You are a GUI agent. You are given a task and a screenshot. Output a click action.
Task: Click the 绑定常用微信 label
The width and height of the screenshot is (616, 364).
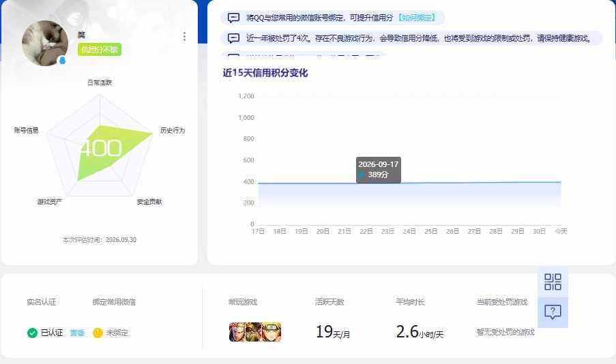pyautogui.click(x=114, y=302)
